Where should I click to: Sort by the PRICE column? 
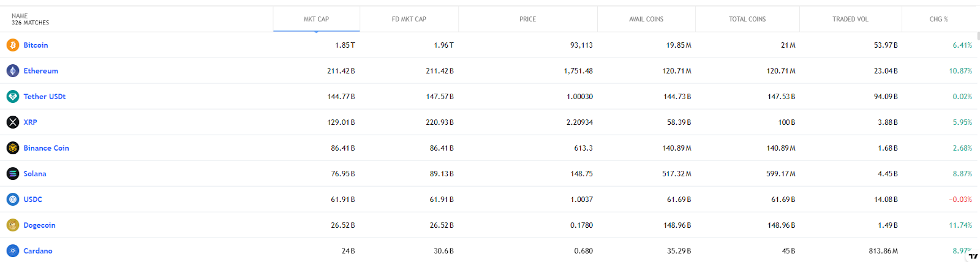(527, 19)
